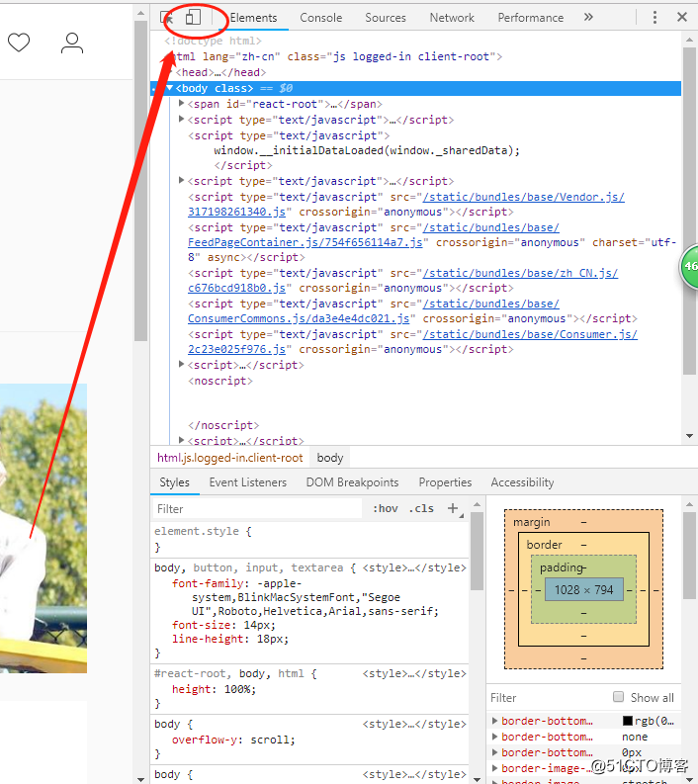This screenshot has width=698, height=784.
Task: Click the computed properties Filter field
Action: pos(548,698)
